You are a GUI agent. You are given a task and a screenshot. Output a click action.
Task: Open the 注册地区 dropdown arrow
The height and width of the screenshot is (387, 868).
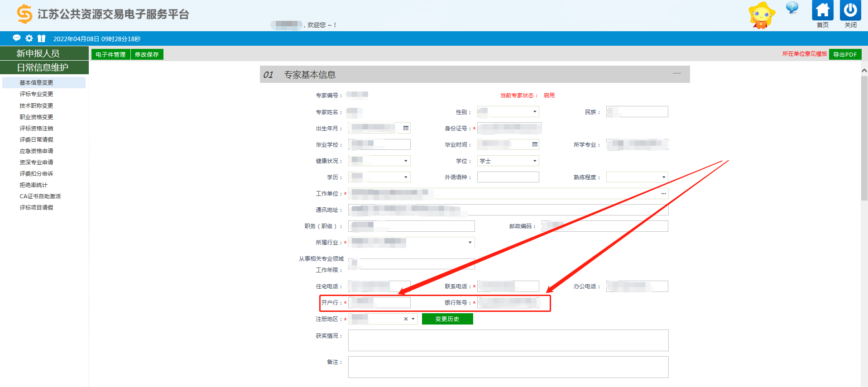(413, 319)
